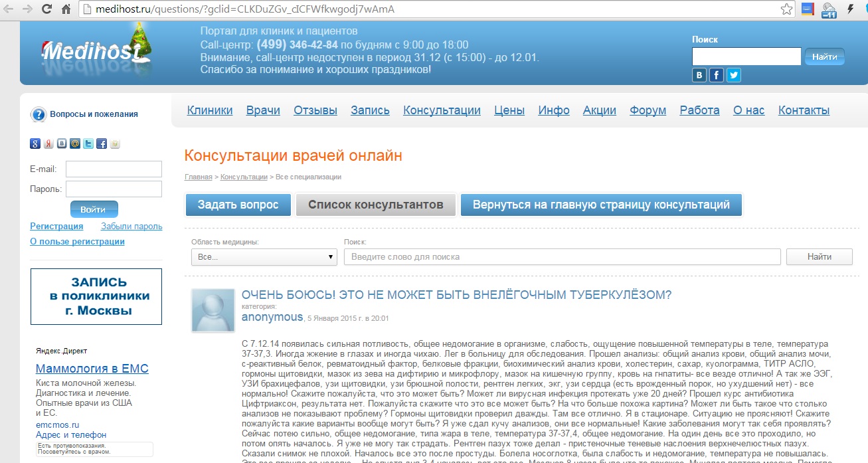Click Найти button in header search
868x463 pixels.
[824, 57]
